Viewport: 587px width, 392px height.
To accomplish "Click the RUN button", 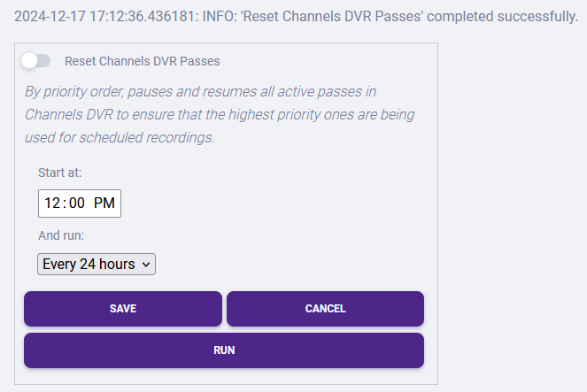I will (224, 350).
